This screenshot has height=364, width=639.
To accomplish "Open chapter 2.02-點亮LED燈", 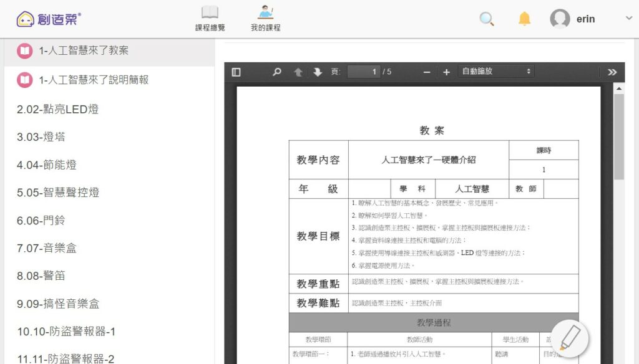I will point(57,109).
